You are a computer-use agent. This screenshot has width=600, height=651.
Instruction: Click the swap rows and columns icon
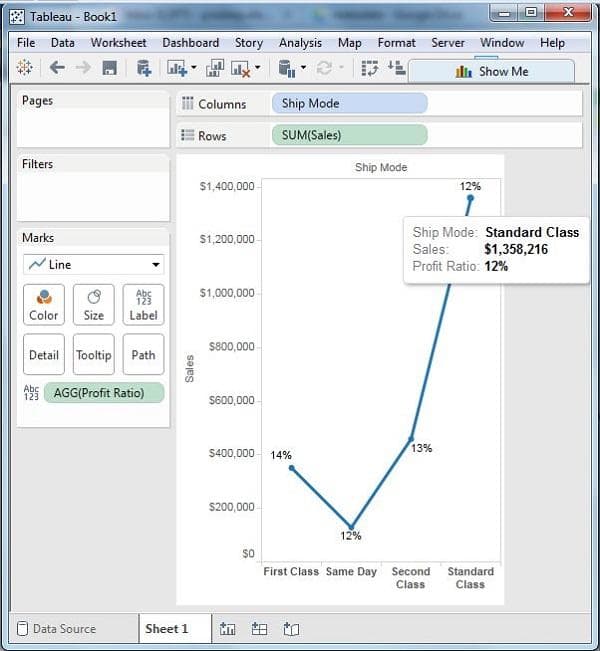coord(370,68)
